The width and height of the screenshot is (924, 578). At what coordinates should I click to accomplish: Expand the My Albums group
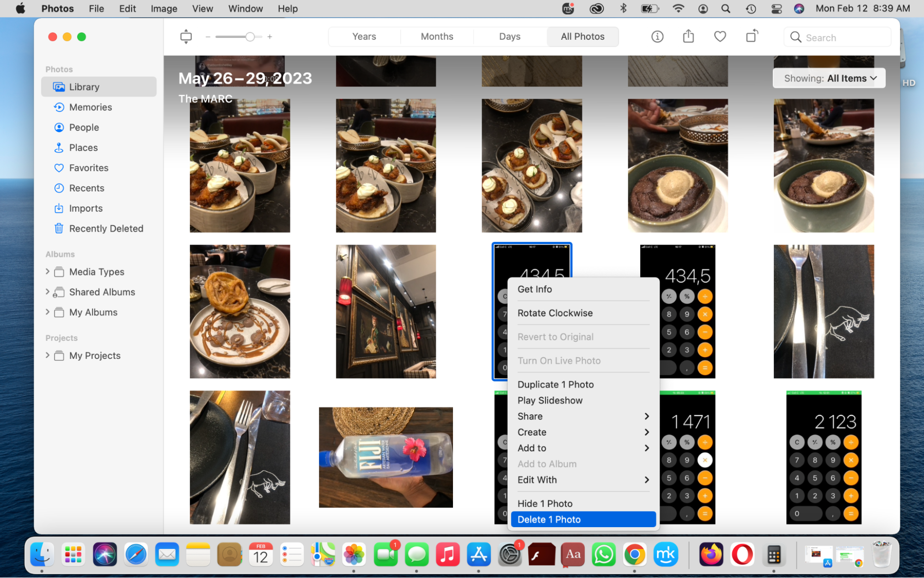tap(47, 313)
